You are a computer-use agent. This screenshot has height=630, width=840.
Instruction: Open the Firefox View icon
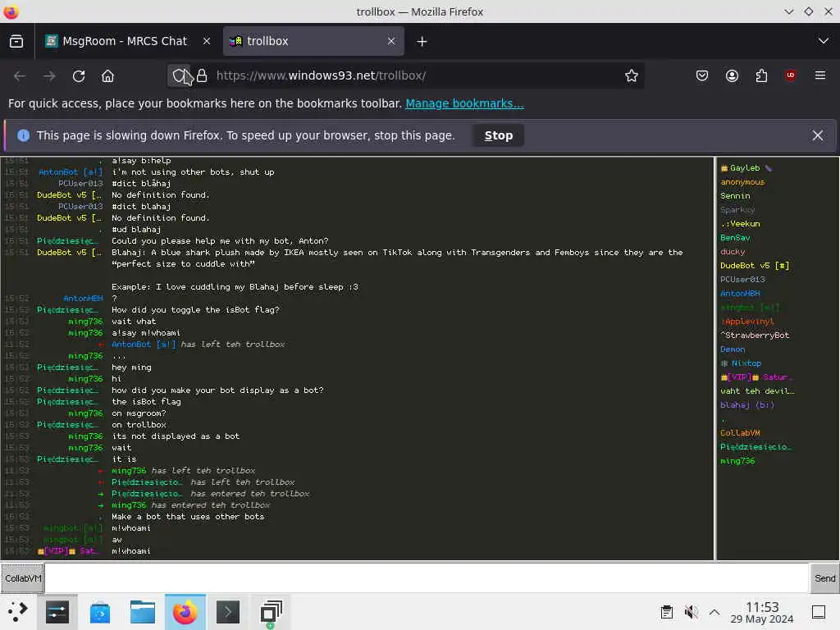pyautogui.click(x=16, y=41)
